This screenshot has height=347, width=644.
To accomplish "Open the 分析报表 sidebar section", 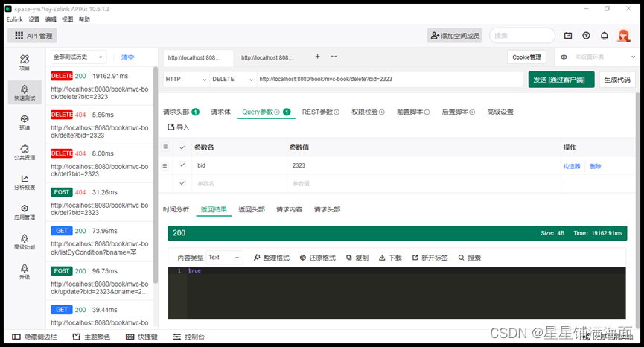I will click(25, 182).
